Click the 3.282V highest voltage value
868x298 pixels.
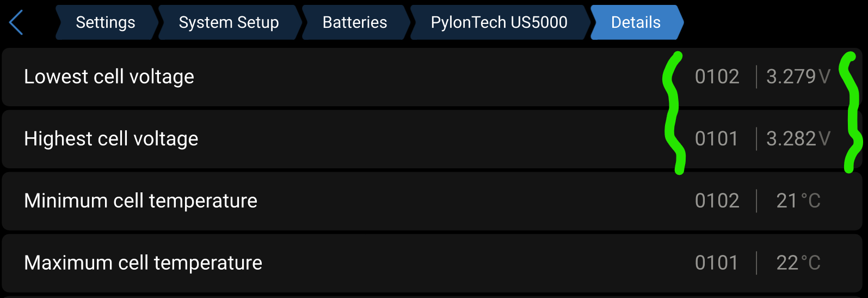[x=798, y=139]
